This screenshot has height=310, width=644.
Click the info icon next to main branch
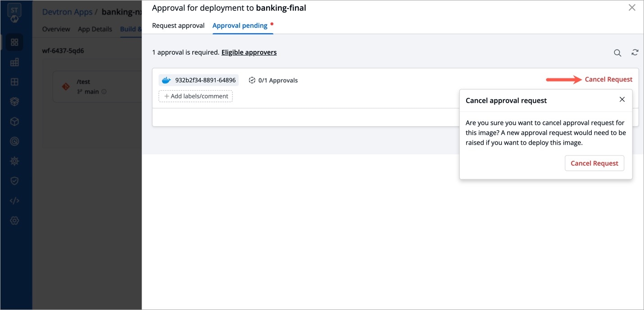104,92
